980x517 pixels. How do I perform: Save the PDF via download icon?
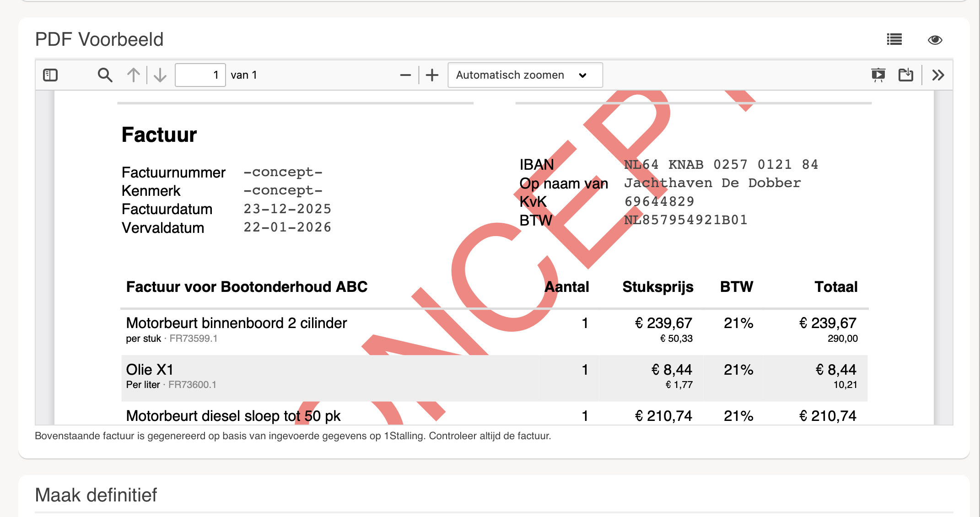click(905, 75)
